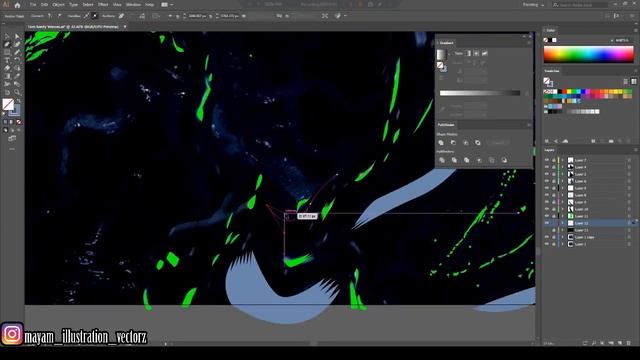Image resolution: width=640 pixels, height=360 pixels.
Task: Expand Layer 10 disclosure arrow
Action: point(563,209)
